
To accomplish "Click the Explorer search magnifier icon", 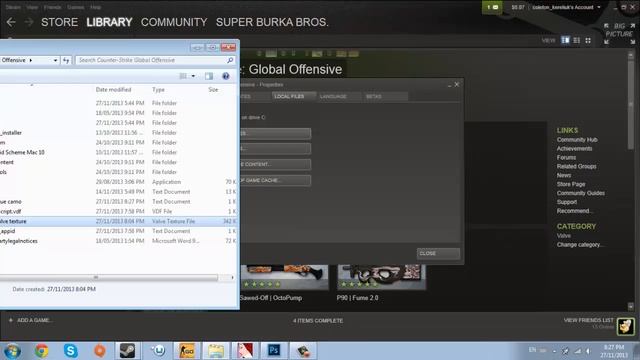I will click(x=230, y=60).
